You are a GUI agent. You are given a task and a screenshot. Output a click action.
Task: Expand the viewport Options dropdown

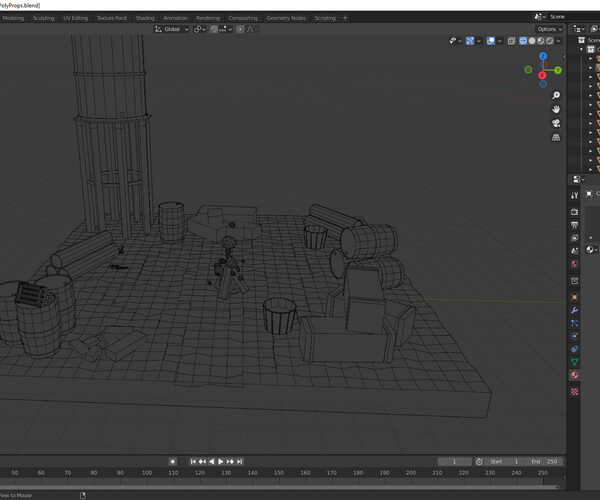point(549,29)
